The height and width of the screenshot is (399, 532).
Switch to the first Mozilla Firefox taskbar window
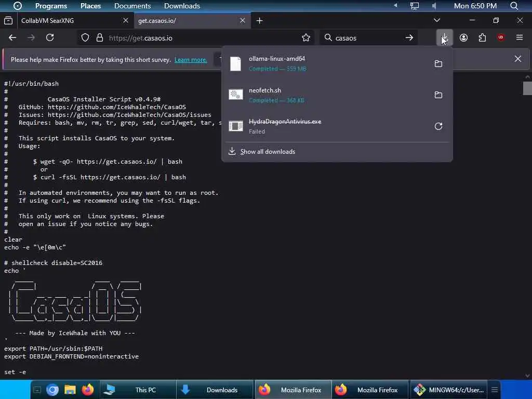[x=293, y=390]
